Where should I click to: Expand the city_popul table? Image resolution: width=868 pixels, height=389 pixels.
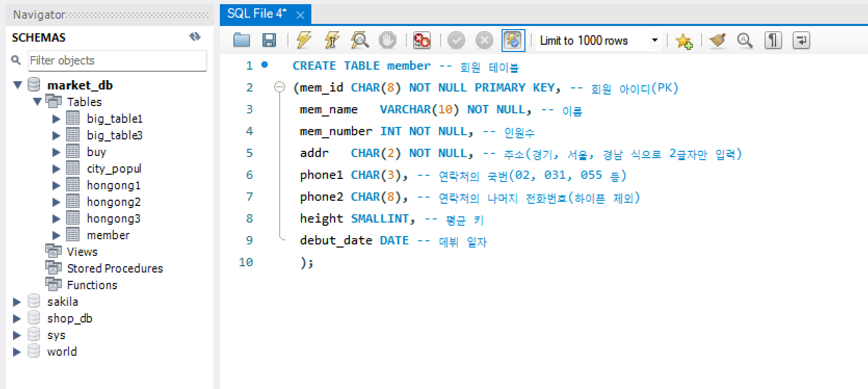coord(57,168)
